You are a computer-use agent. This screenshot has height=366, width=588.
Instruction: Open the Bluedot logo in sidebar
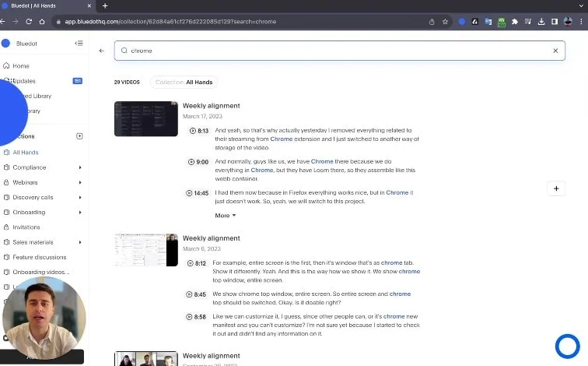(5, 44)
